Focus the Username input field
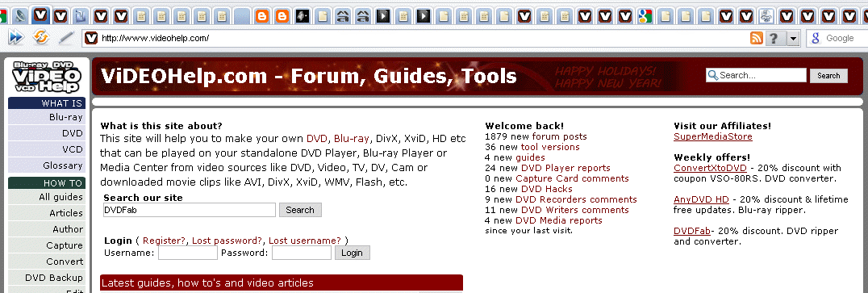 tap(188, 253)
